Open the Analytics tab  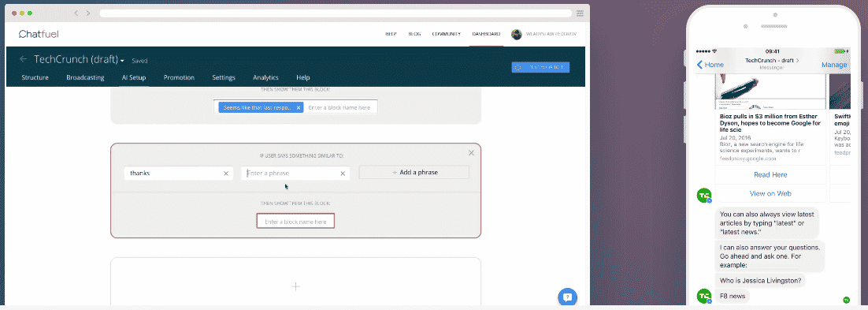(x=265, y=77)
